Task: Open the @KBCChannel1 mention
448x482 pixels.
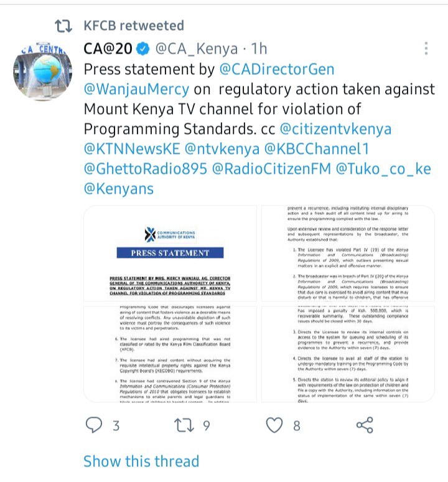Action: [316, 149]
